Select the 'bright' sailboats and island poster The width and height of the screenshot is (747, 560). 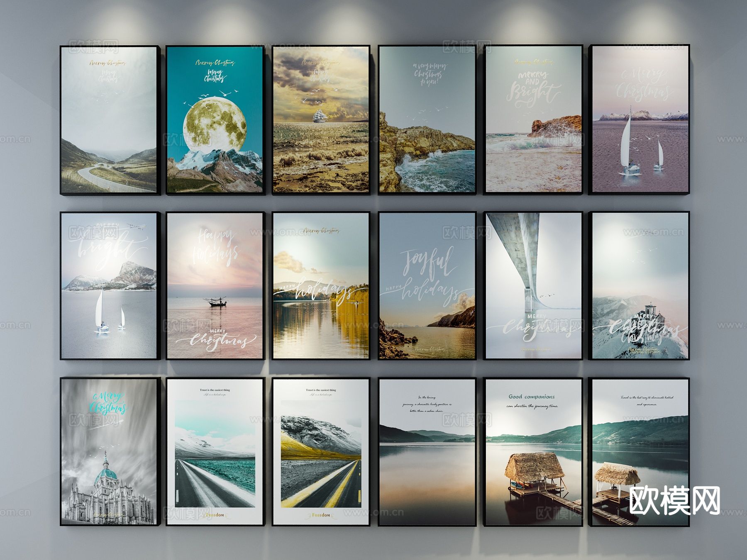click(110, 286)
